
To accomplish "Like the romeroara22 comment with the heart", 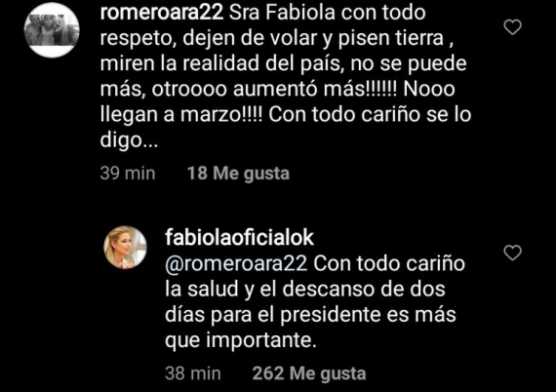I will click(x=513, y=27).
